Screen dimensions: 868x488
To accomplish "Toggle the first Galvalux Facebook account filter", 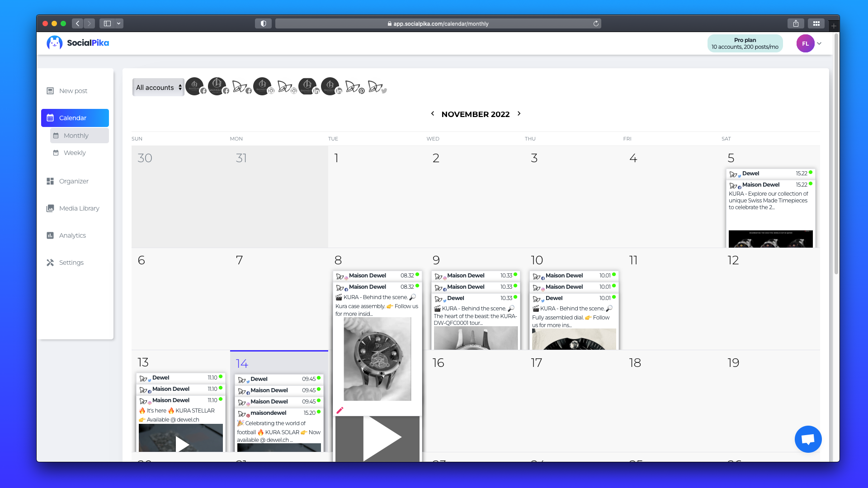I will [x=196, y=87].
